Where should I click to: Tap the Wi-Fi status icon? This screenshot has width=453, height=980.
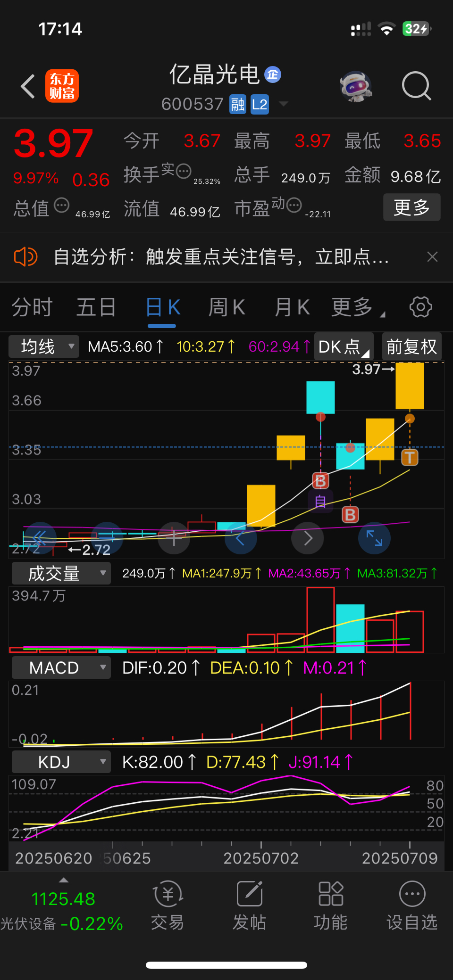(387, 29)
